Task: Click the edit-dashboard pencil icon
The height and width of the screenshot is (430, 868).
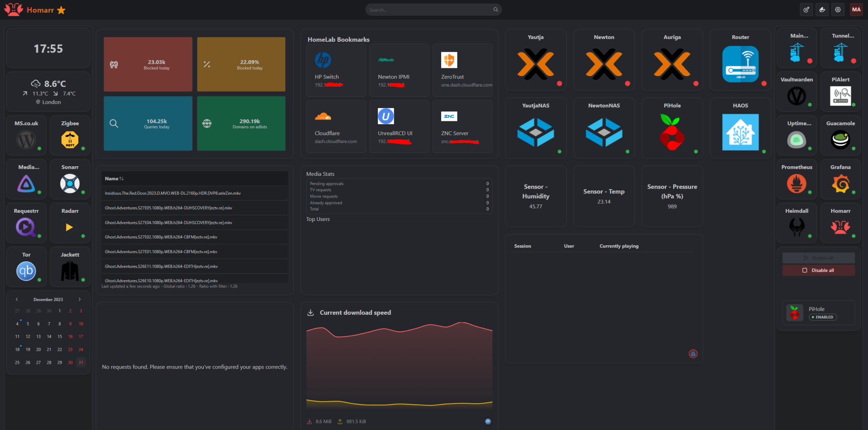Action: coord(806,9)
